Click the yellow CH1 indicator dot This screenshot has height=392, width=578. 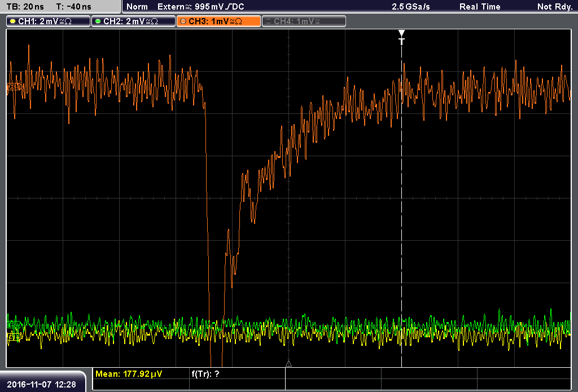tap(12, 21)
